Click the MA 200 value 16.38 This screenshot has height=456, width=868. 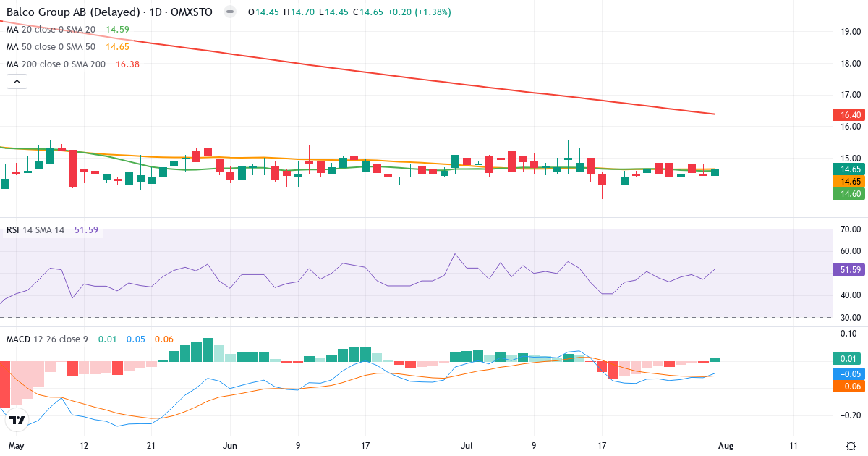point(127,64)
